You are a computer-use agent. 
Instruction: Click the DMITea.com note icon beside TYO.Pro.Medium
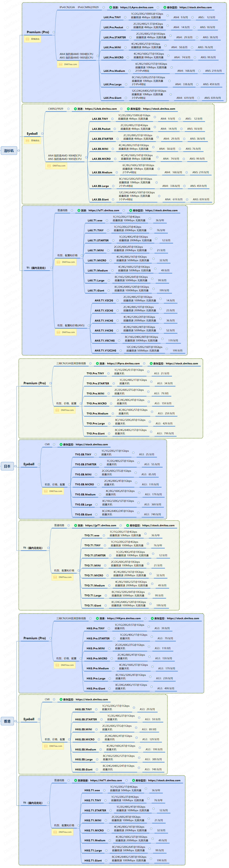coord(57,410)
